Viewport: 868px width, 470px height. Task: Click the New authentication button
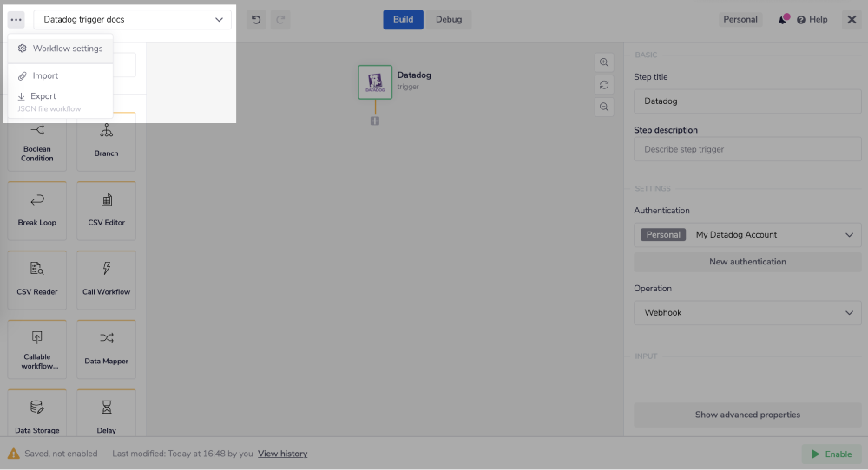(x=747, y=262)
